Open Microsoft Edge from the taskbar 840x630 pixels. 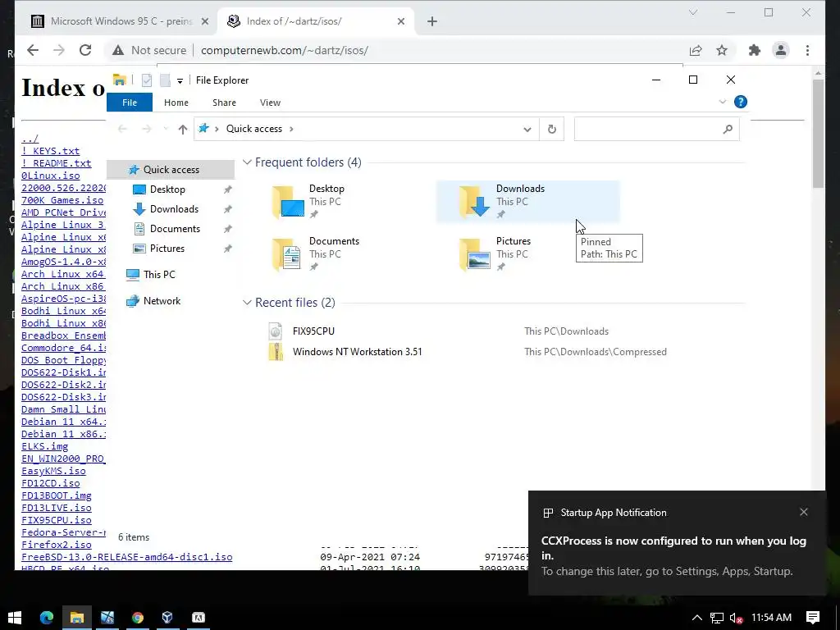pyautogui.click(x=47, y=618)
